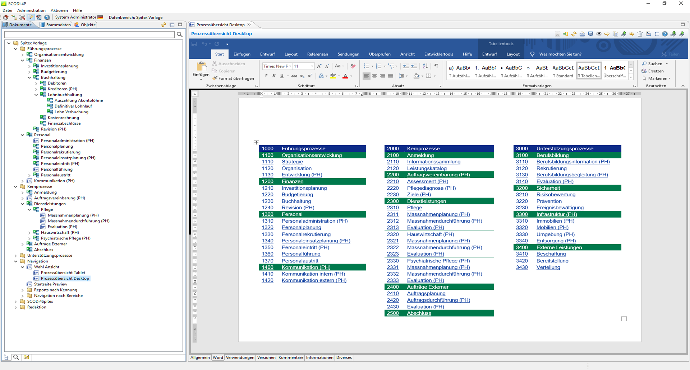Click the blue save icon in editor toolbar
Viewport: 690px width, 370px height.
pyautogui.click(x=591, y=33)
